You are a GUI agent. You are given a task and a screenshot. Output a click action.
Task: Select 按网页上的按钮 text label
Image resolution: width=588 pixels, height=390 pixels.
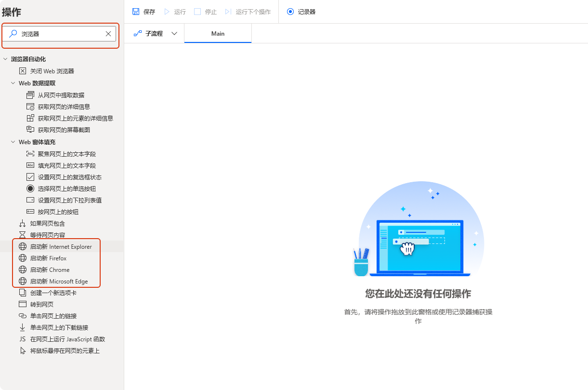coord(58,212)
